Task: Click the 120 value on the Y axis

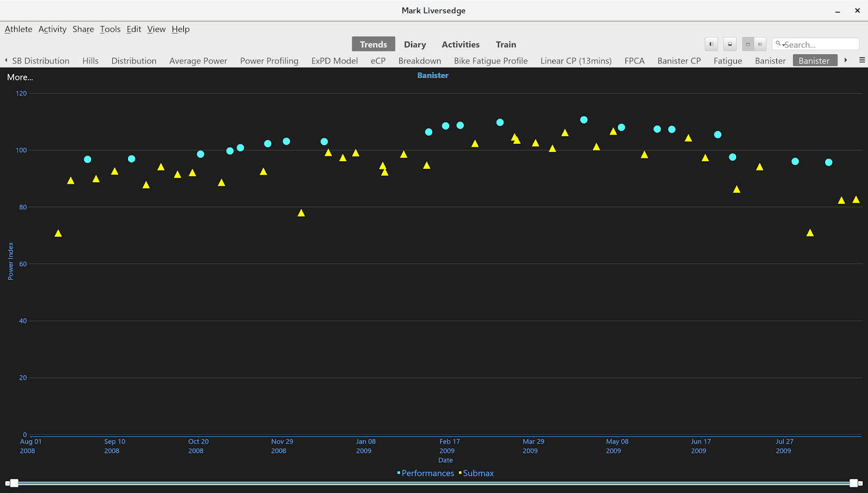Action: click(21, 93)
